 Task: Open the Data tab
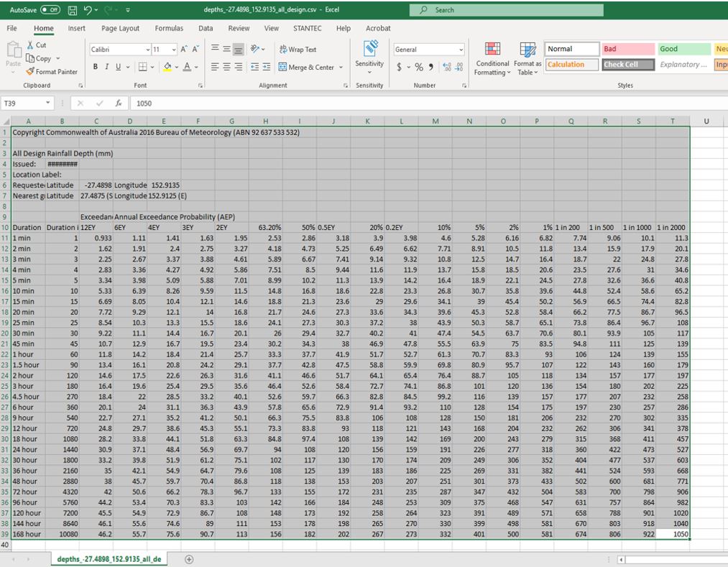[x=206, y=28]
